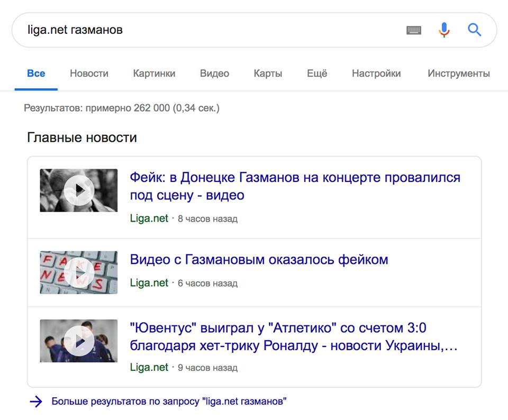Viewport: 508px width, 420px height.
Task: Play video on Gazmanov concert thumbnail
Action: (x=79, y=190)
